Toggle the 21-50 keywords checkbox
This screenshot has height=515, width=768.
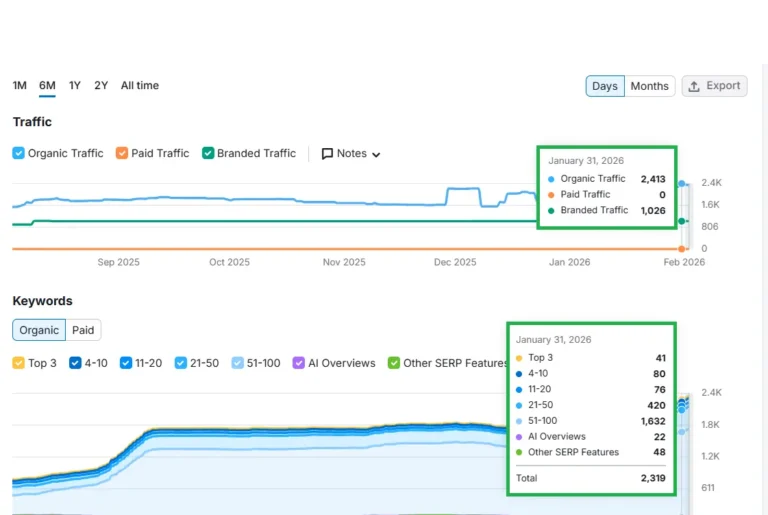pos(181,363)
